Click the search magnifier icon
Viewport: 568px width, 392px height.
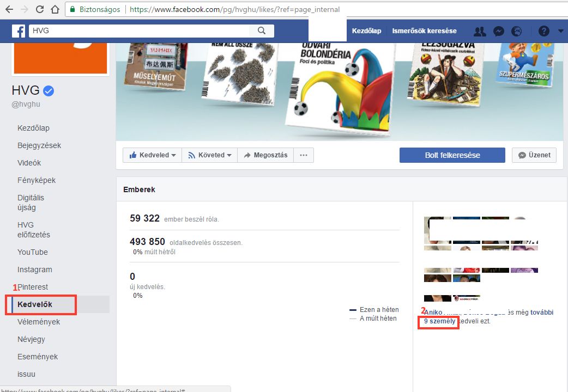pos(262,31)
